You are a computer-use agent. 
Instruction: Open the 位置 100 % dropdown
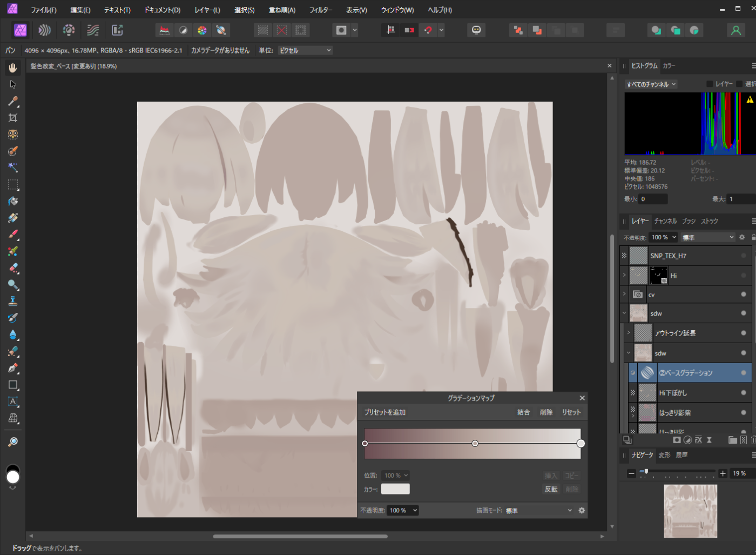tap(396, 476)
